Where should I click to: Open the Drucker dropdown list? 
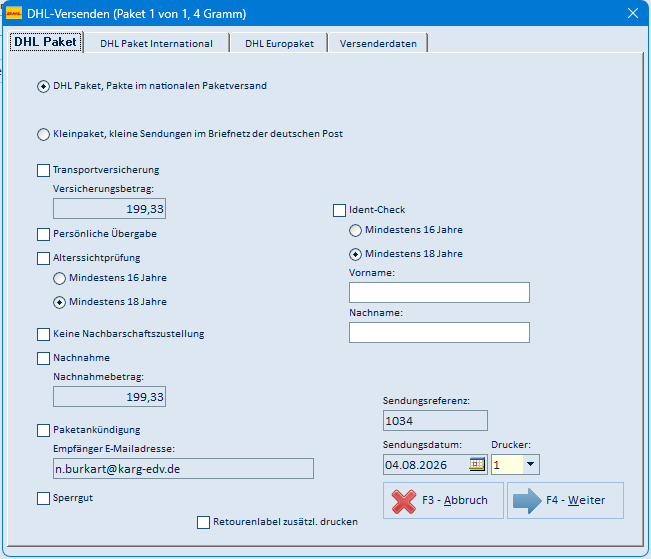(x=530, y=464)
